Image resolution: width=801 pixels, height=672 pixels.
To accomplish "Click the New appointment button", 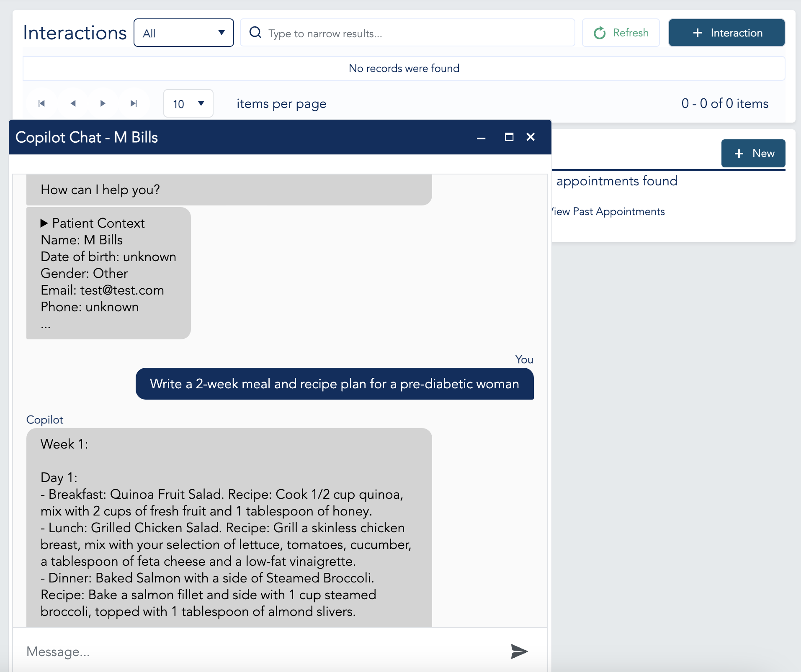I will click(x=753, y=153).
